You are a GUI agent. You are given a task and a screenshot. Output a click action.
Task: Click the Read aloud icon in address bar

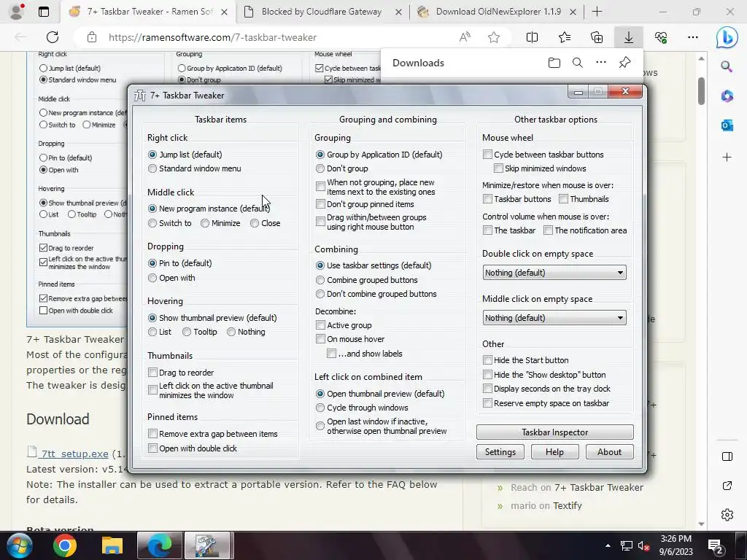pyautogui.click(x=465, y=37)
